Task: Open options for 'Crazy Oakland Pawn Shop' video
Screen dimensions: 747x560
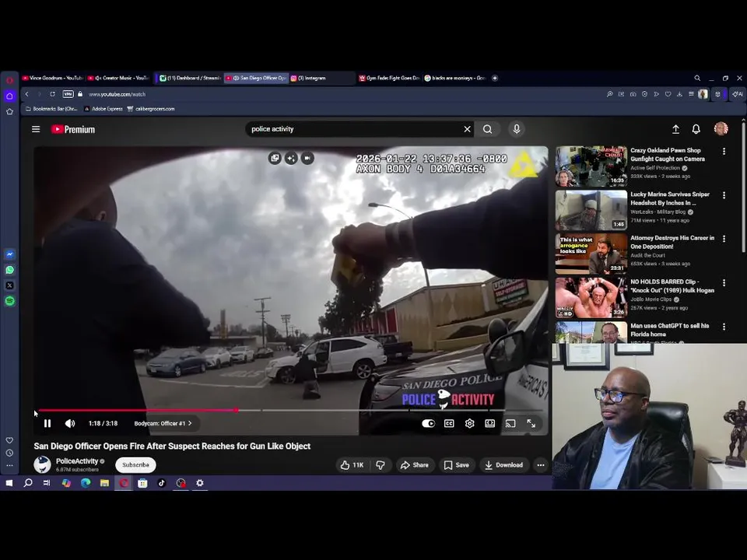Action: (x=724, y=151)
